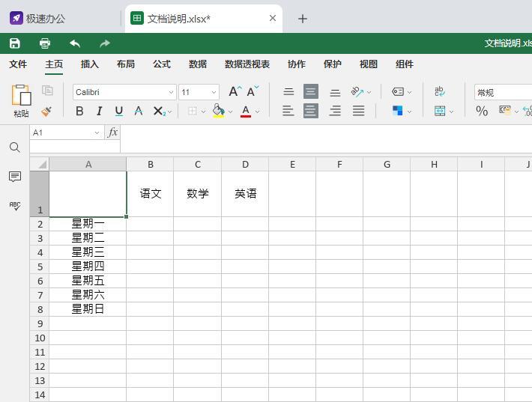
Task: Select column C header
Action: pyautogui.click(x=198, y=165)
